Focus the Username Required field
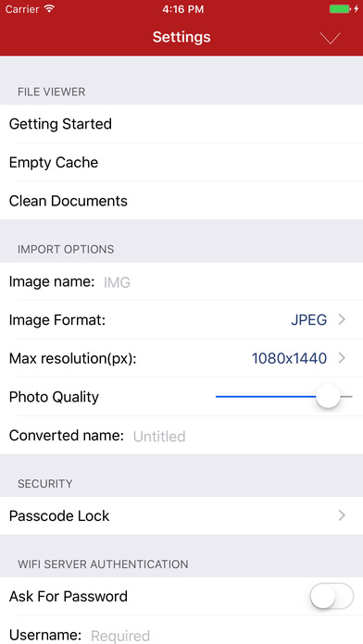This screenshot has width=363, height=644. (x=224, y=636)
